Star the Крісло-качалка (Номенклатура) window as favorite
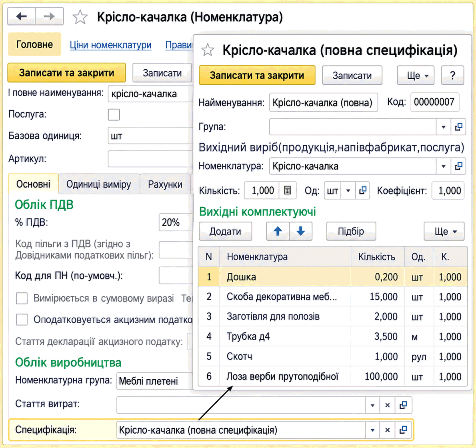Viewport: 476px width, 448px height. pos(80,17)
